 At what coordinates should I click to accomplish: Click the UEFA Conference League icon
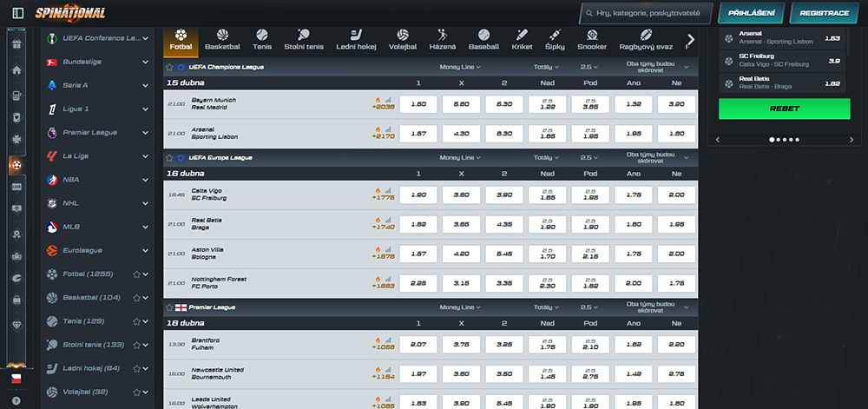pyautogui.click(x=52, y=38)
